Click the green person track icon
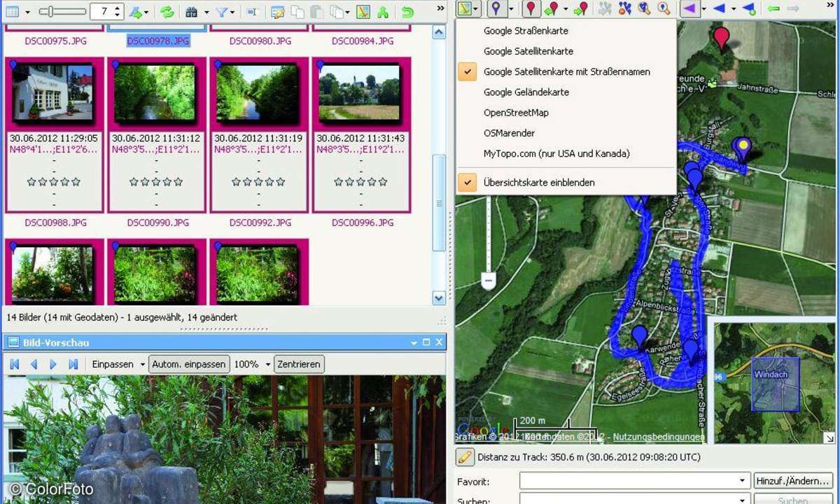 tap(382, 12)
